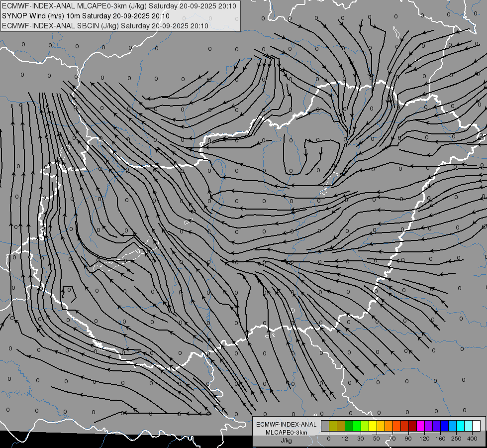Click the legend title ECMWF-INDEX-ANAL

287,425
